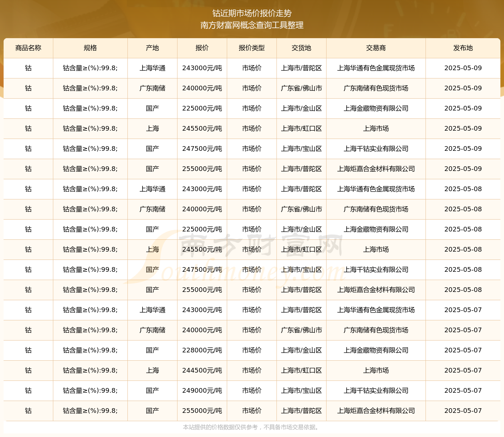Click 2025-05-07 date in the 228000元/吨 row
The height and width of the screenshot is (437, 504).
[x=463, y=350]
